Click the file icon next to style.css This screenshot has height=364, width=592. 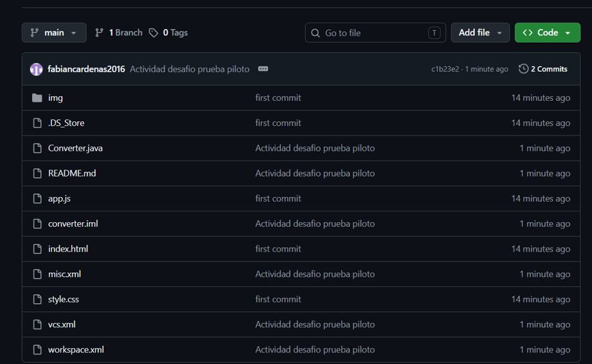coord(37,299)
